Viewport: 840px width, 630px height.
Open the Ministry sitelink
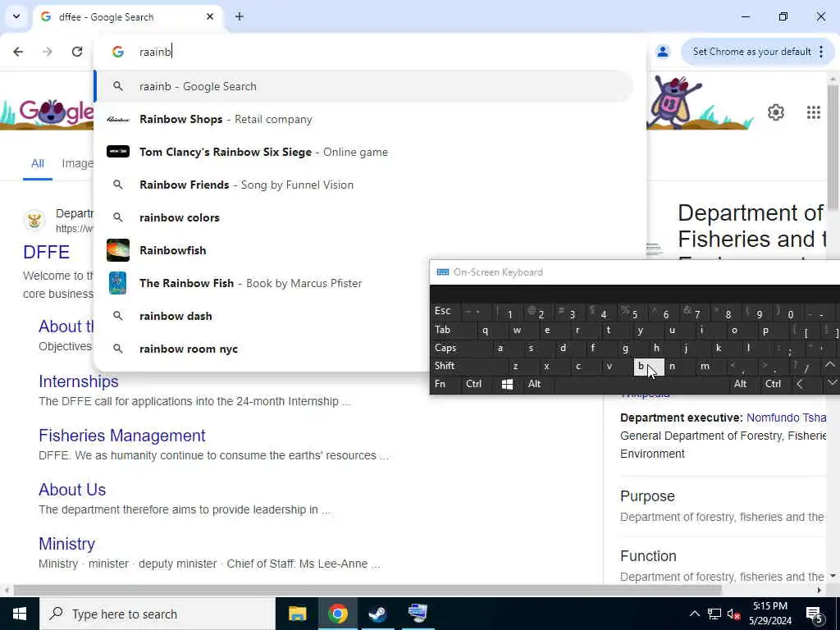pos(67,544)
